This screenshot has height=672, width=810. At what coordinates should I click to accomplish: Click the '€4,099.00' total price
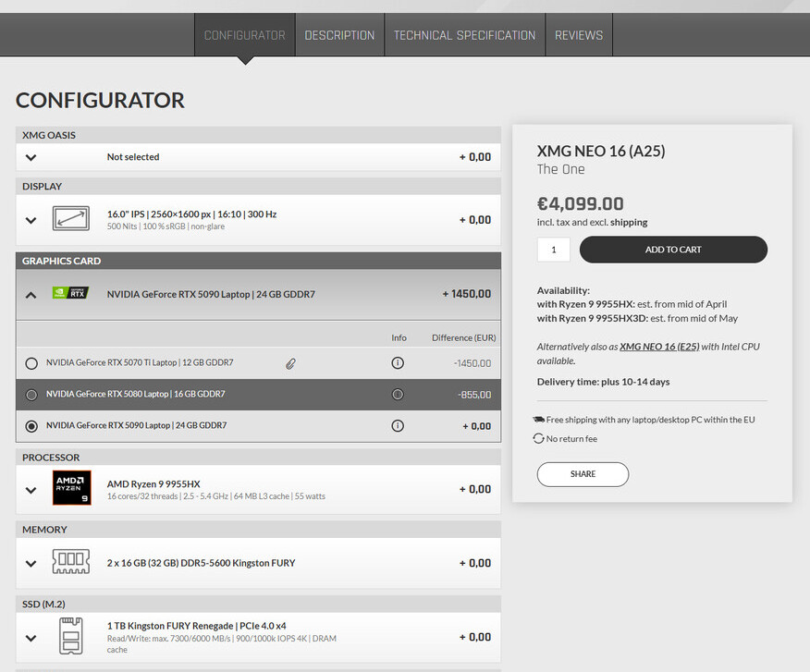coord(580,203)
